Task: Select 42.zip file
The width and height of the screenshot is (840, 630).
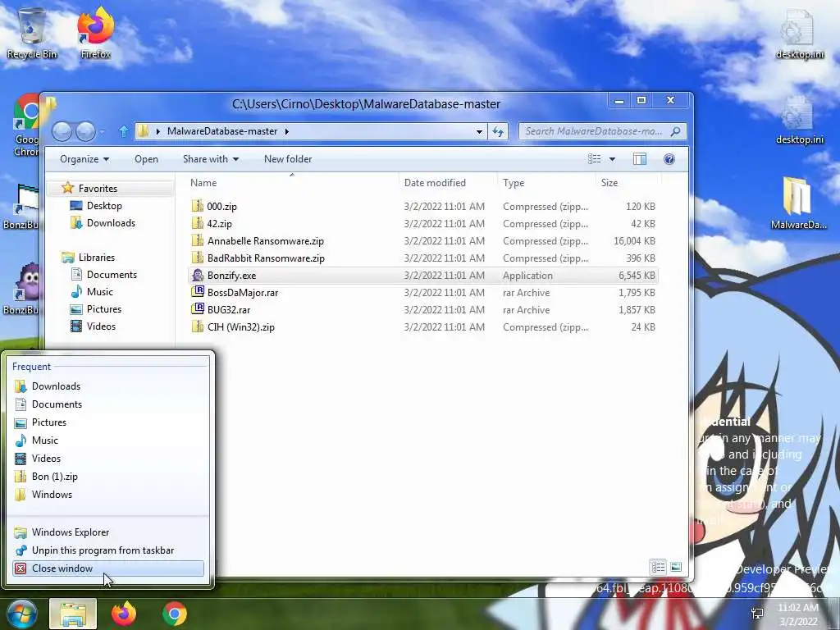Action: (423, 223)
